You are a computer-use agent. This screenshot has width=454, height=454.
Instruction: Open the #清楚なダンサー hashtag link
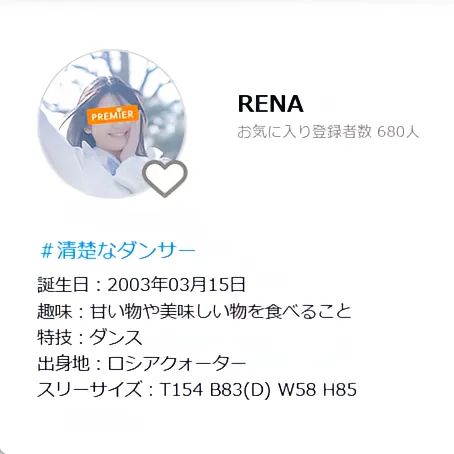click(x=118, y=250)
